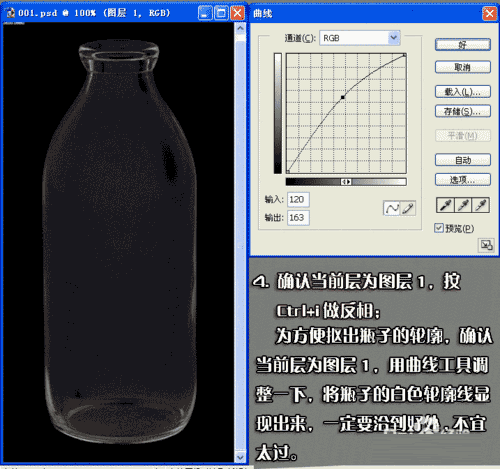
Task: Close the 曲线 curves dialog
Action: [x=489, y=13]
